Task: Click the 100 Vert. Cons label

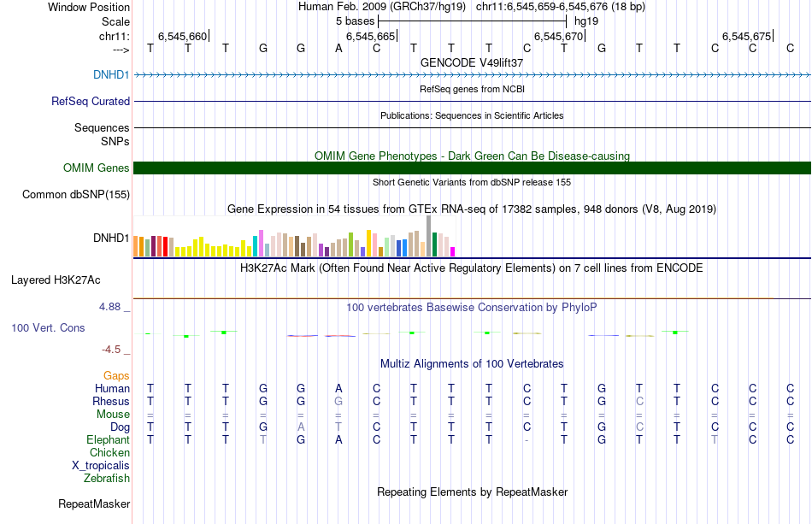Action: coord(48,327)
